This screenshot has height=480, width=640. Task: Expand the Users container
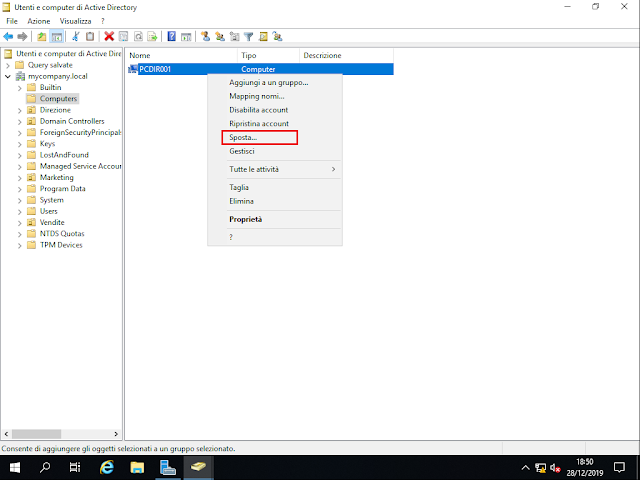click(20, 211)
